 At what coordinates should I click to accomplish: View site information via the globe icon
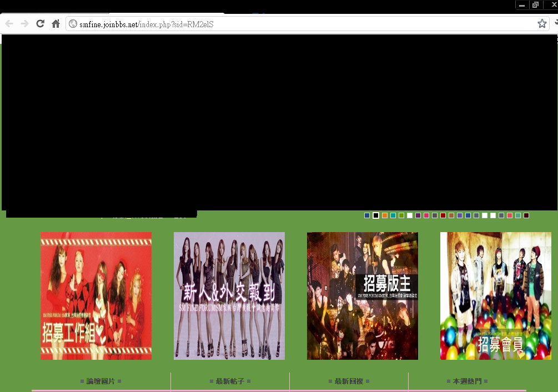73,24
